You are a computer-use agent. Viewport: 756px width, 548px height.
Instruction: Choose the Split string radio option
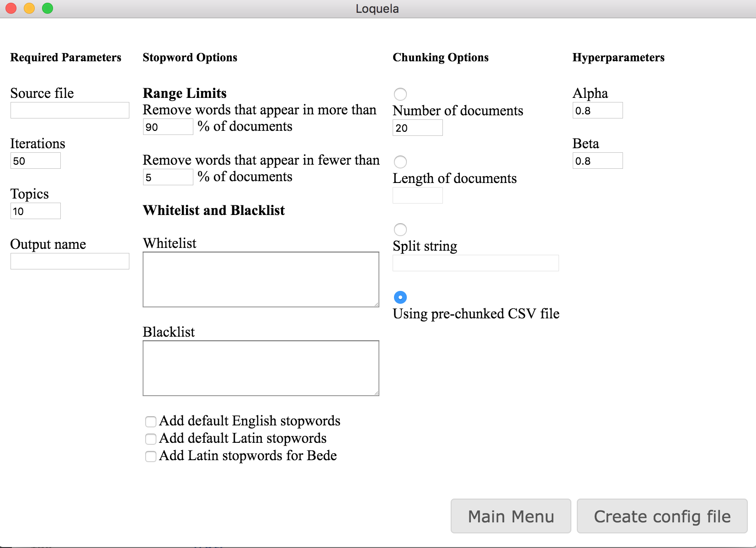click(x=400, y=230)
